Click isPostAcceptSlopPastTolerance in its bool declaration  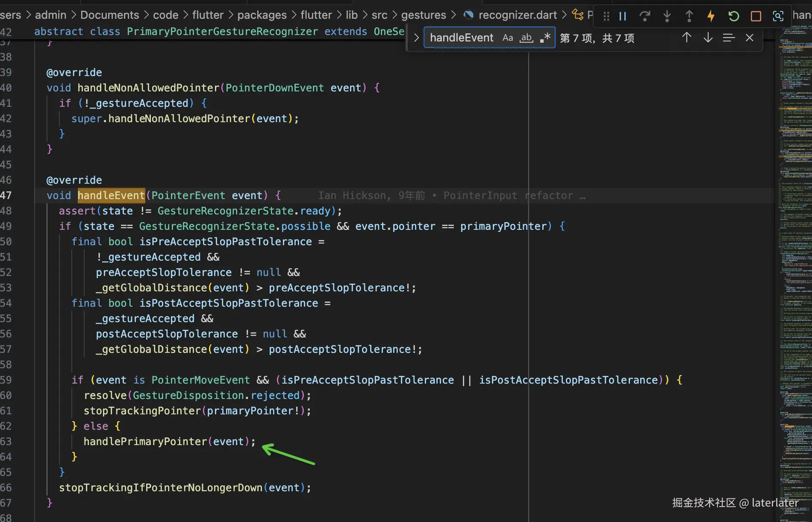click(x=229, y=303)
